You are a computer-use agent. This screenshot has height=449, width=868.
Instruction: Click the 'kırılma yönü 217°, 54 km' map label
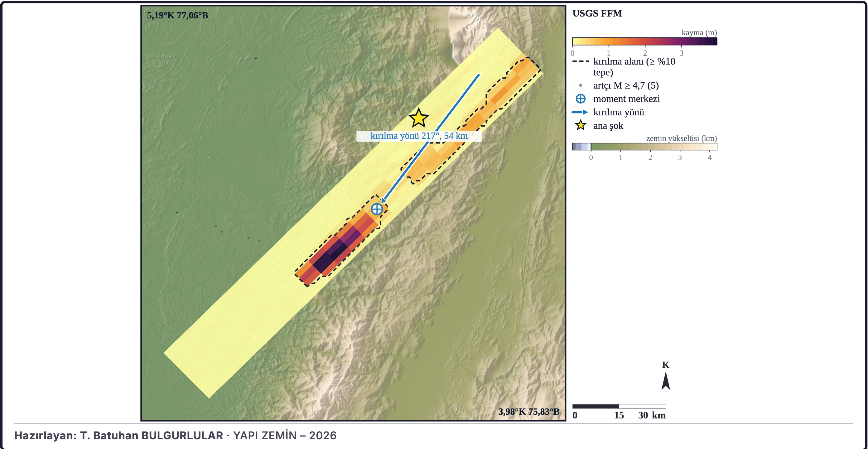click(x=419, y=136)
